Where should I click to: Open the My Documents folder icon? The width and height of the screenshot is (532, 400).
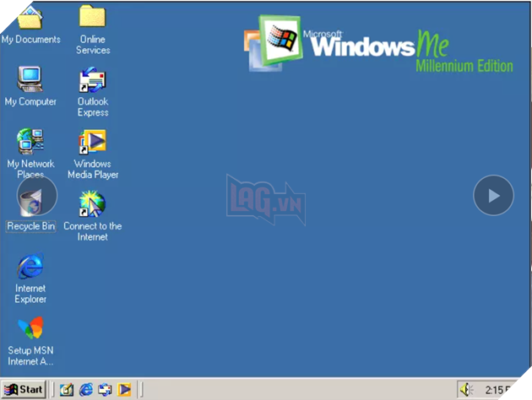[30, 18]
